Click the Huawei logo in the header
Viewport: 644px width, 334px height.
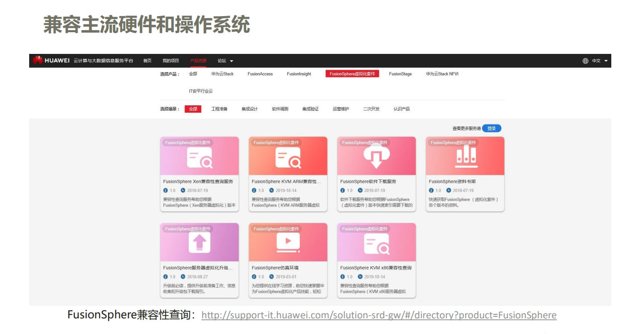[51, 60]
